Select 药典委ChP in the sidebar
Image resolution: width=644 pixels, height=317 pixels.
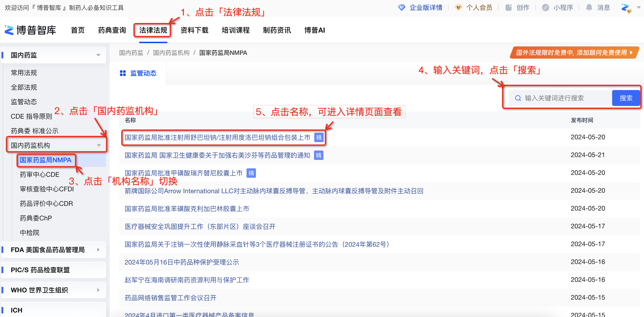[x=36, y=218]
